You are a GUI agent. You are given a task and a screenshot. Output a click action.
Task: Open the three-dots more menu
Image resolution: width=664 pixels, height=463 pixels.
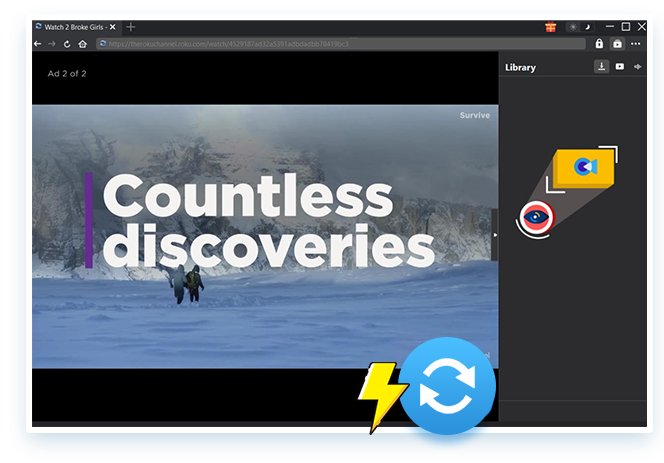636,44
